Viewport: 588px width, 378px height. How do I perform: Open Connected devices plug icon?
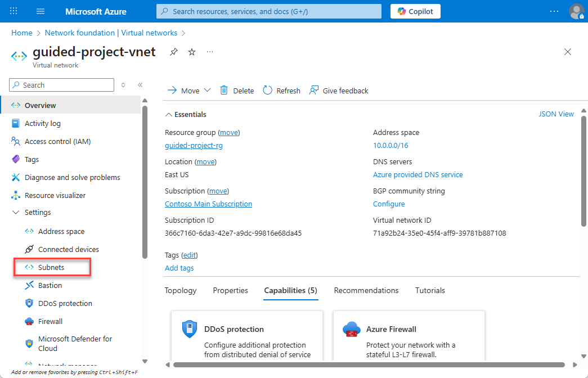tap(29, 249)
